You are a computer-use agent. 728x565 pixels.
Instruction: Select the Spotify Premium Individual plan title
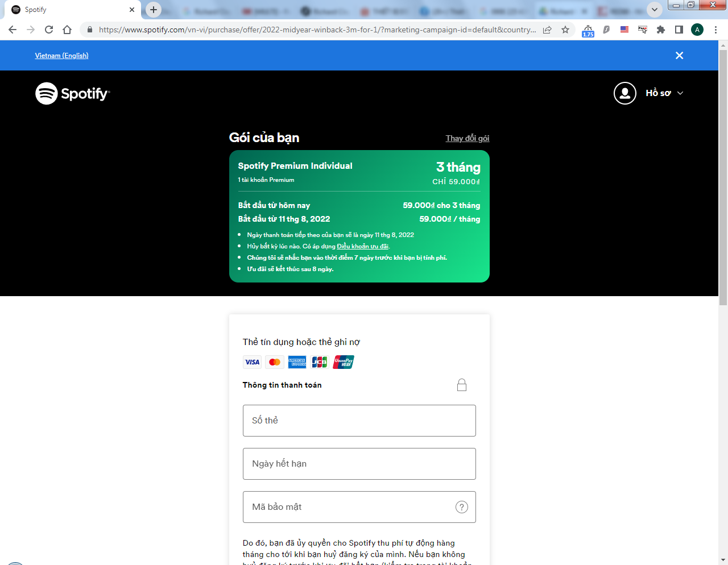point(295,166)
